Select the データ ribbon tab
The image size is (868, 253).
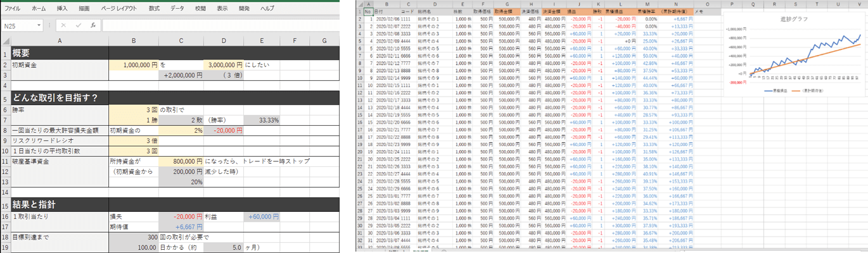(x=177, y=9)
